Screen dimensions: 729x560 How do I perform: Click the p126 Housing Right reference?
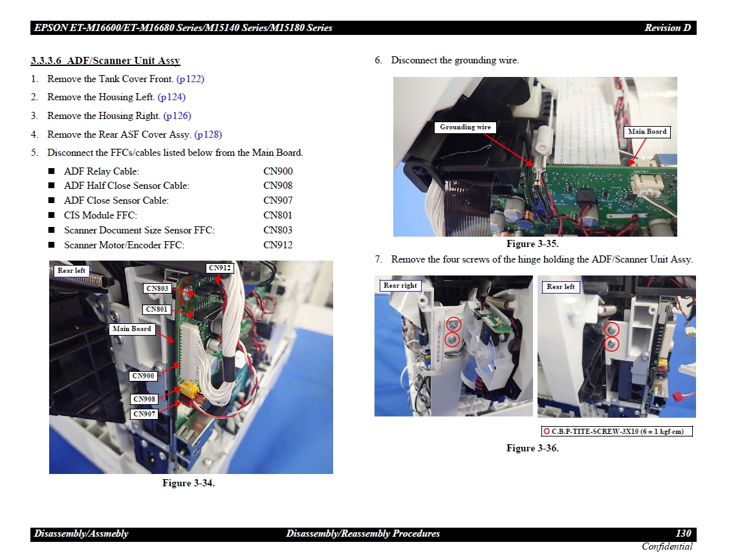click(177, 116)
